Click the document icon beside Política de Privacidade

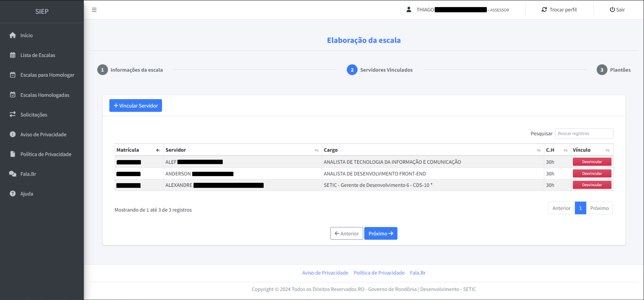coord(13,154)
